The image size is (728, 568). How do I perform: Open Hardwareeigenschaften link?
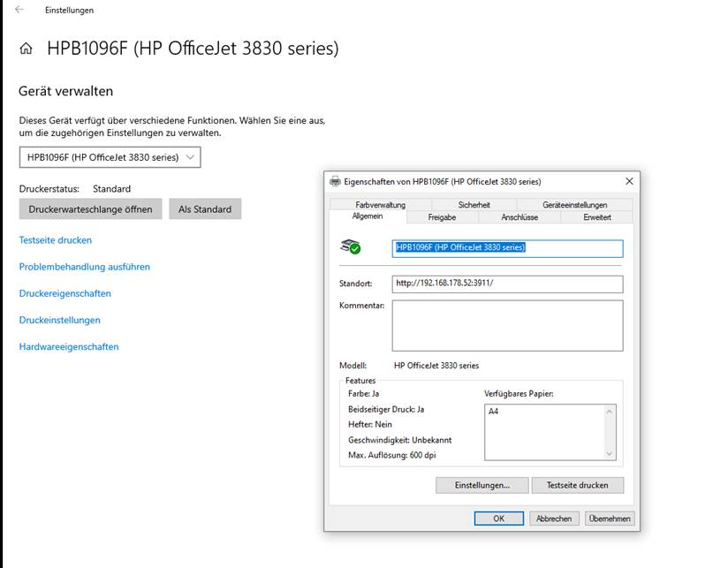pyautogui.click(x=69, y=346)
